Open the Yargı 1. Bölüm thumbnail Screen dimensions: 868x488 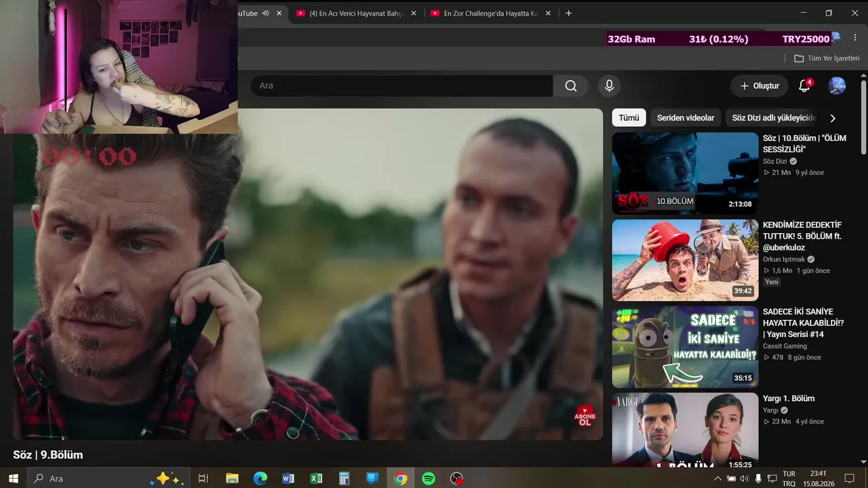click(x=685, y=430)
